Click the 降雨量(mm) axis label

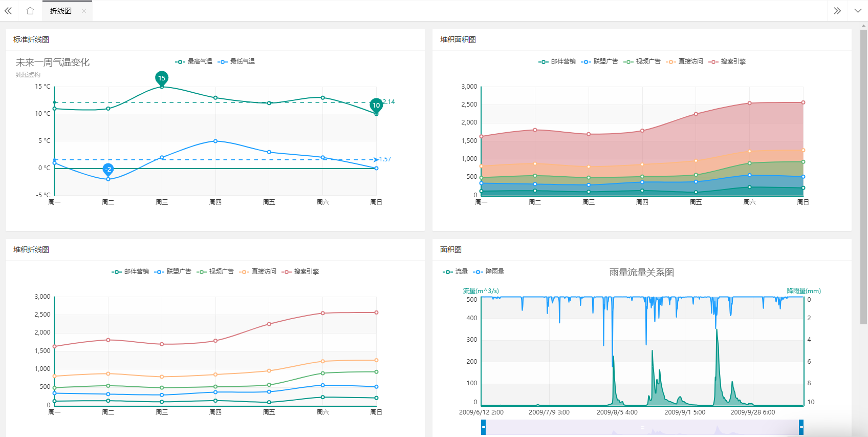point(804,291)
